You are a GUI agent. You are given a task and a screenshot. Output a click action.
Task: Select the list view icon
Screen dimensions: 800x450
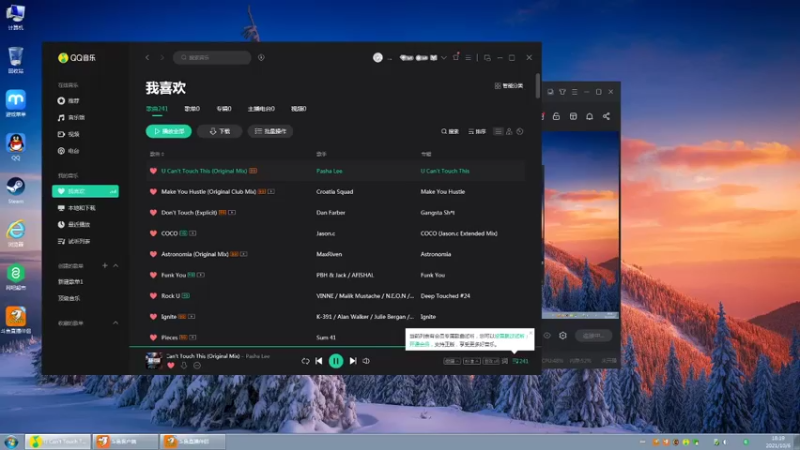498,132
